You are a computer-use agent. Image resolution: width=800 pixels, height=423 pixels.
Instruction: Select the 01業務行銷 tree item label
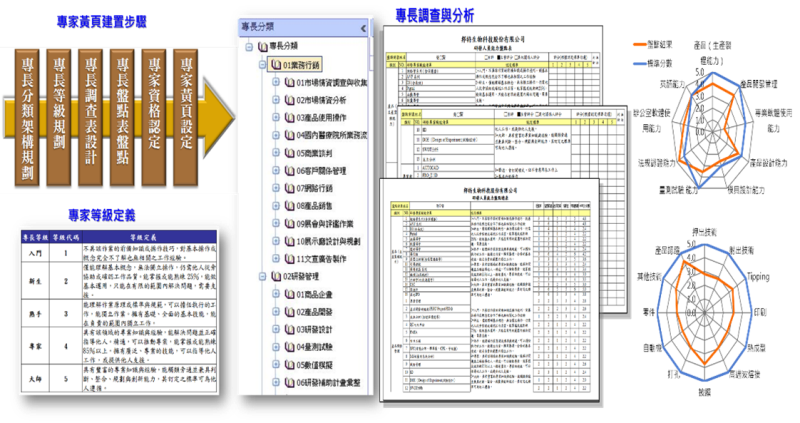tap(301, 65)
